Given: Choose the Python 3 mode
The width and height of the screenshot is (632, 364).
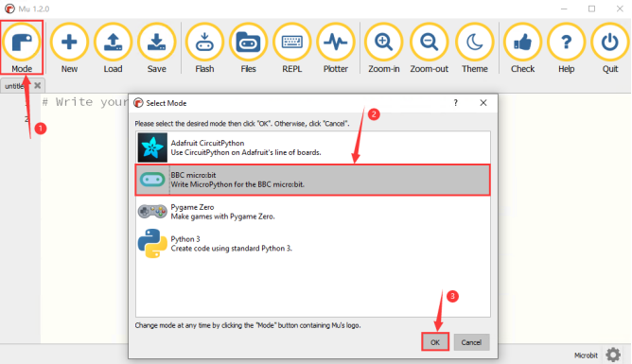Looking at the screenshot, I should tap(313, 244).
